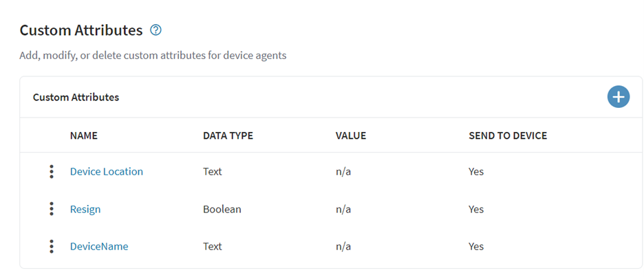Click the Custom Attributes panel title
Viewport: 644px width, 277px height.
click(x=76, y=98)
